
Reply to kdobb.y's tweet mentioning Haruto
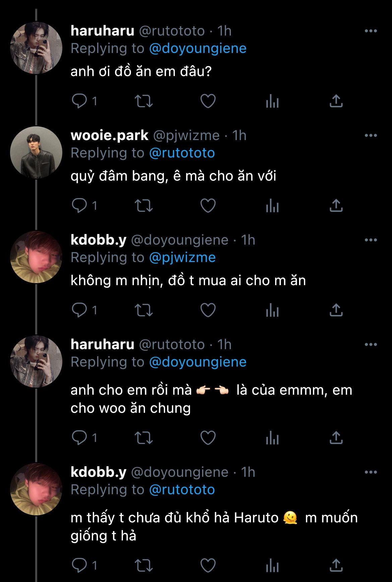[x=80, y=565]
